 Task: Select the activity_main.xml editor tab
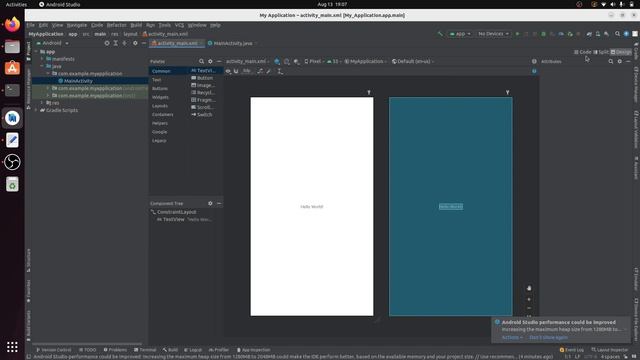tap(177, 43)
